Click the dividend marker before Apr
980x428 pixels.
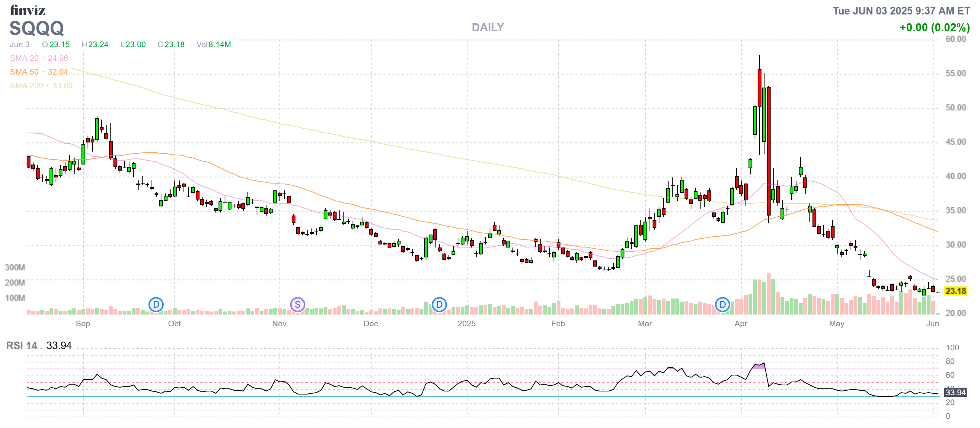pyautogui.click(x=723, y=305)
